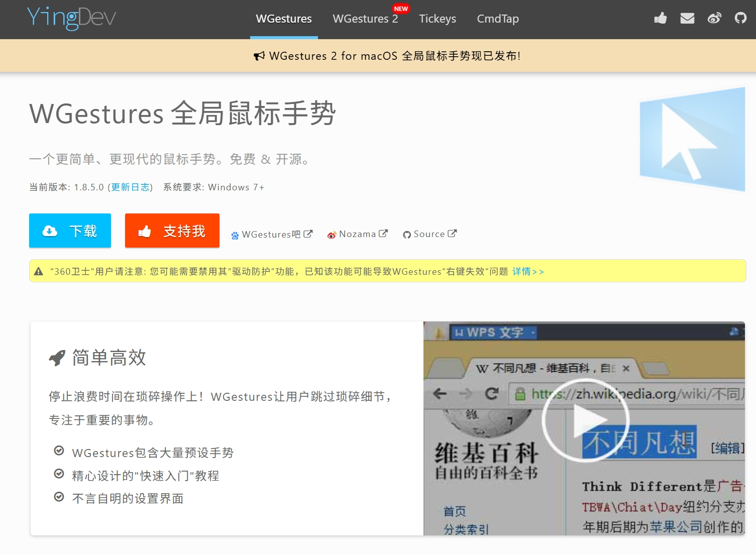Click the check icon beside 精心设计的"快速入门"教程
The height and width of the screenshot is (555, 756).
click(59, 474)
